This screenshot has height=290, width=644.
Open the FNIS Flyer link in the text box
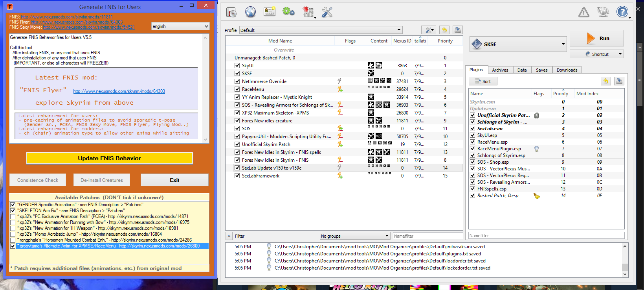click(x=119, y=91)
